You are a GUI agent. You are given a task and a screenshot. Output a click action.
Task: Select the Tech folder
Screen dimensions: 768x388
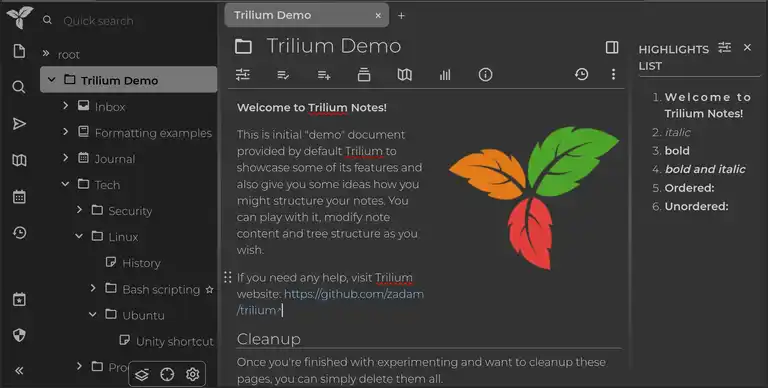(x=107, y=185)
